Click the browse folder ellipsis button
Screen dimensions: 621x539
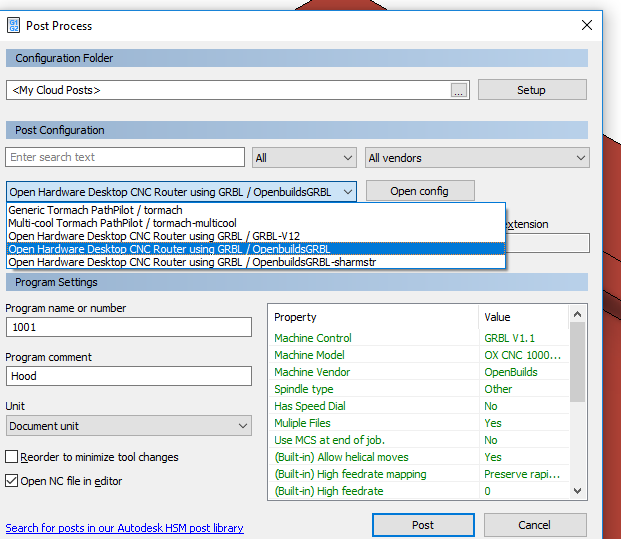click(459, 90)
